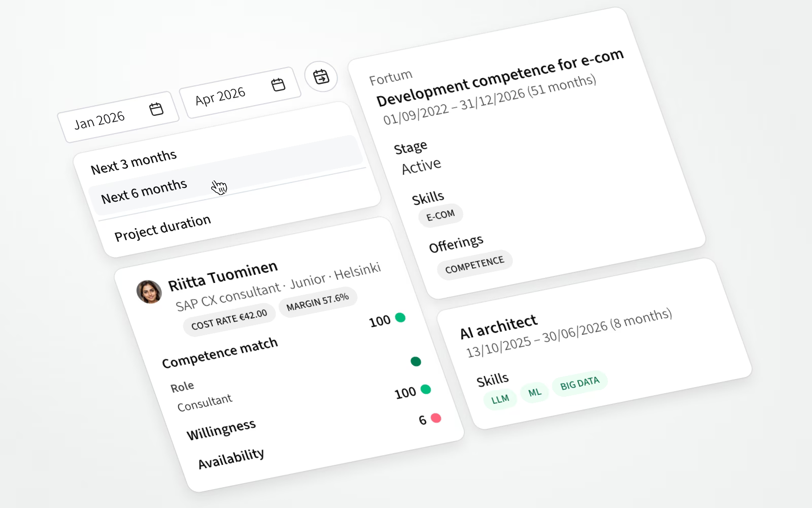Click the date range 13/10/2025 – 30/06/2026
This screenshot has width=812, height=508.
coord(536,339)
